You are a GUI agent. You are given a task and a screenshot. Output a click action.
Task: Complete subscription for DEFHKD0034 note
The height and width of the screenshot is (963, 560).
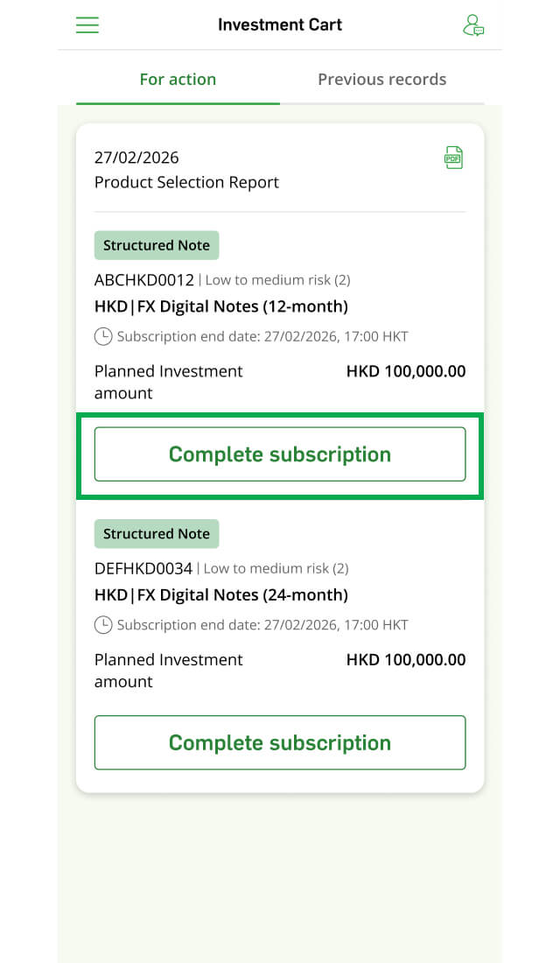[280, 742]
